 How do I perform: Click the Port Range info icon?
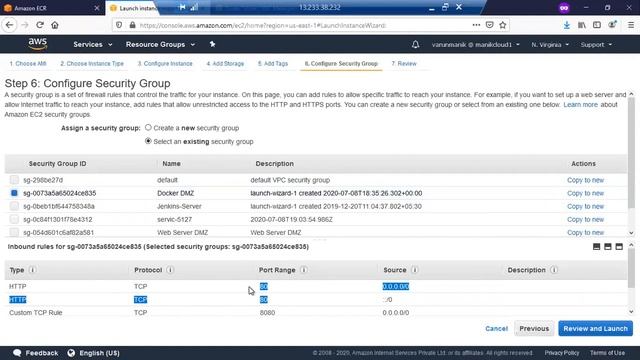point(304,270)
